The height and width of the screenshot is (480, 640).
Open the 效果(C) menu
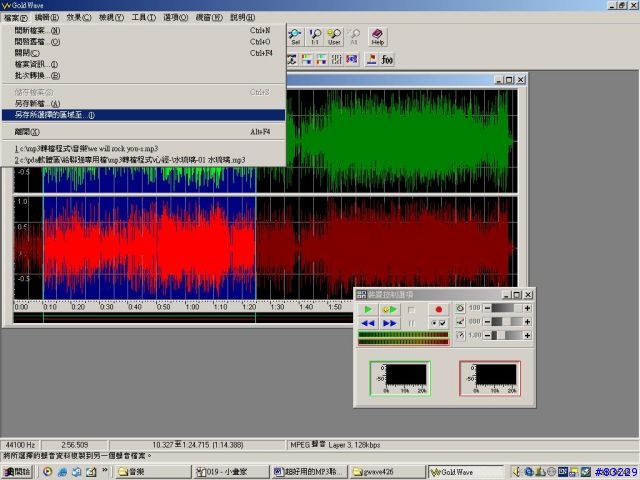tap(79, 18)
